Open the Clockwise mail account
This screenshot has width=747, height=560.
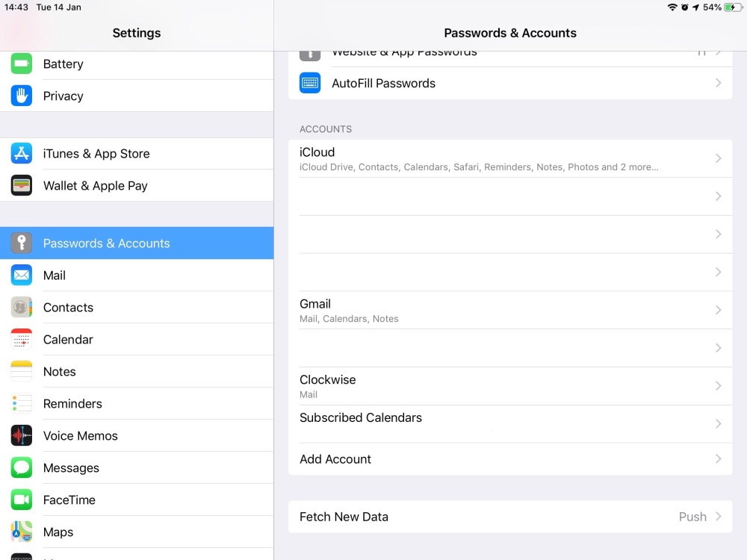pyautogui.click(x=510, y=386)
